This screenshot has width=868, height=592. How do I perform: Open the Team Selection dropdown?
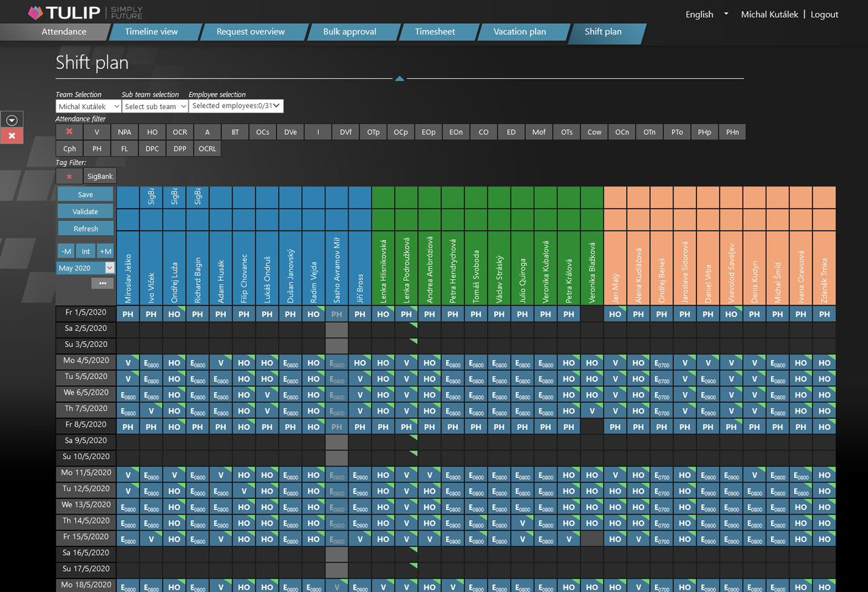(x=88, y=106)
